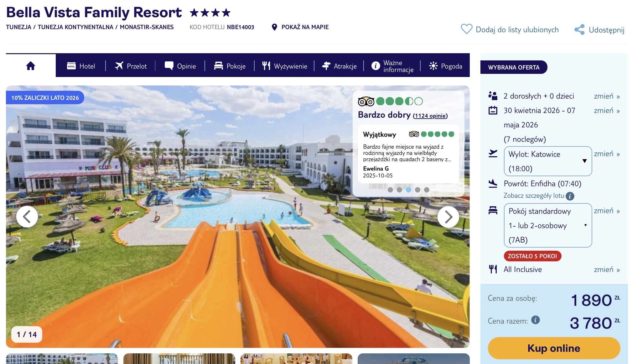Open the TripAdvisor owl rating logo
Viewport: 632px width, 364px height.
366,101
